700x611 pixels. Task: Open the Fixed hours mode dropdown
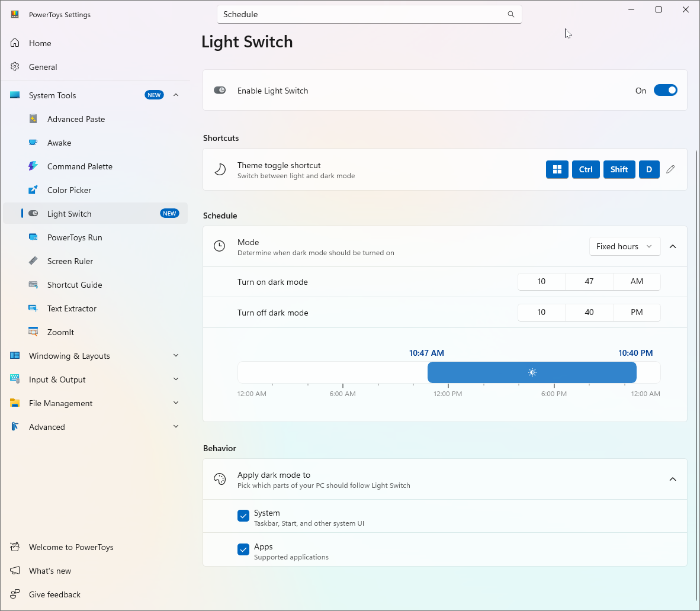(x=625, y=246)
